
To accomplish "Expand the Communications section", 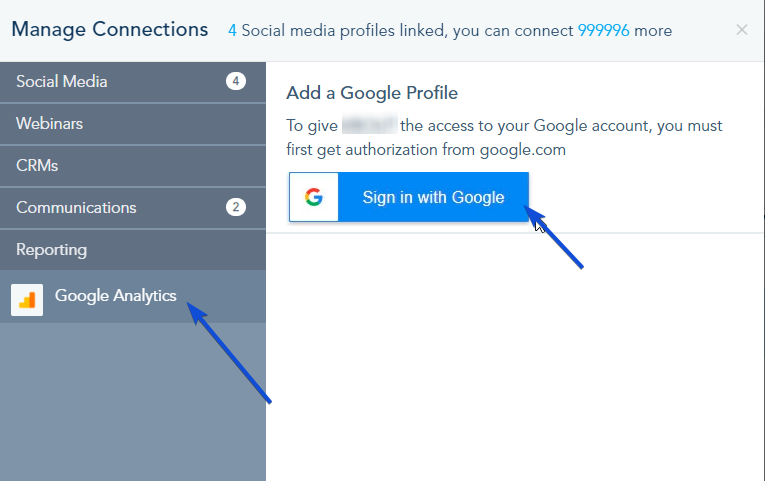I will (x=133, y=208).
